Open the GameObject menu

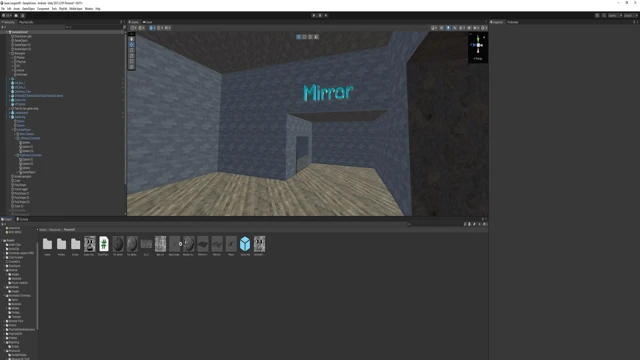28,9
